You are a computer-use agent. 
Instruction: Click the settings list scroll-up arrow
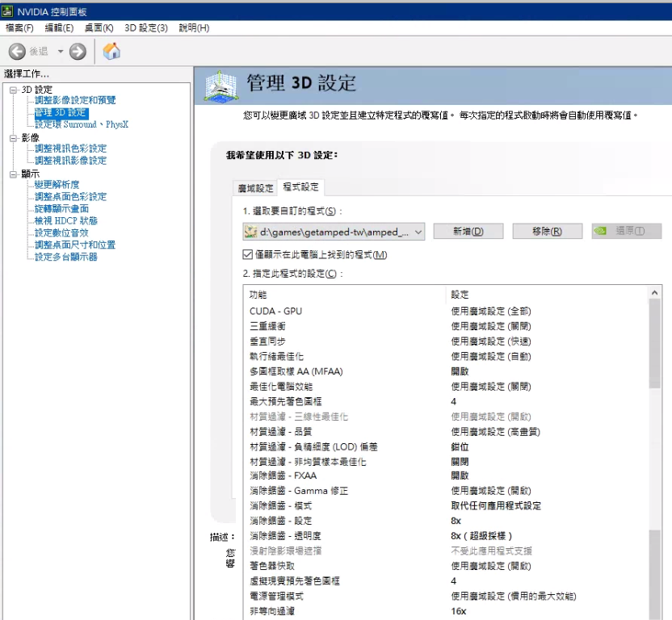pos(654,292)
